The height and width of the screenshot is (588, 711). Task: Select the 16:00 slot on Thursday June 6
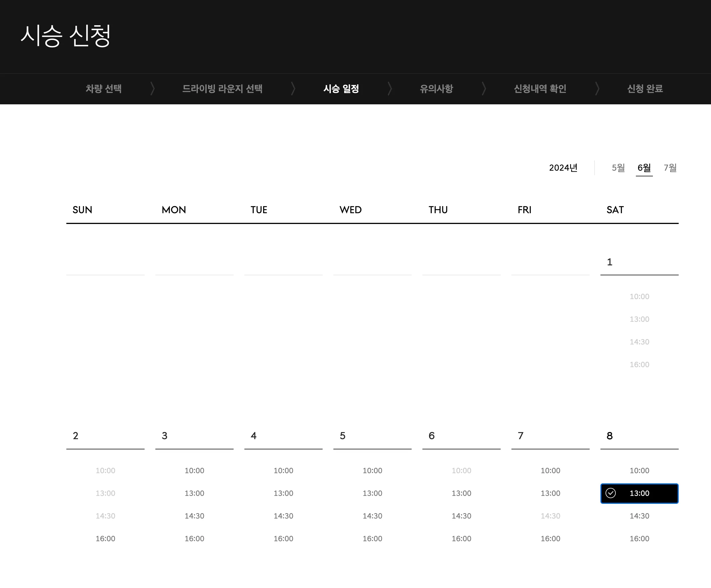click(462, 539)
